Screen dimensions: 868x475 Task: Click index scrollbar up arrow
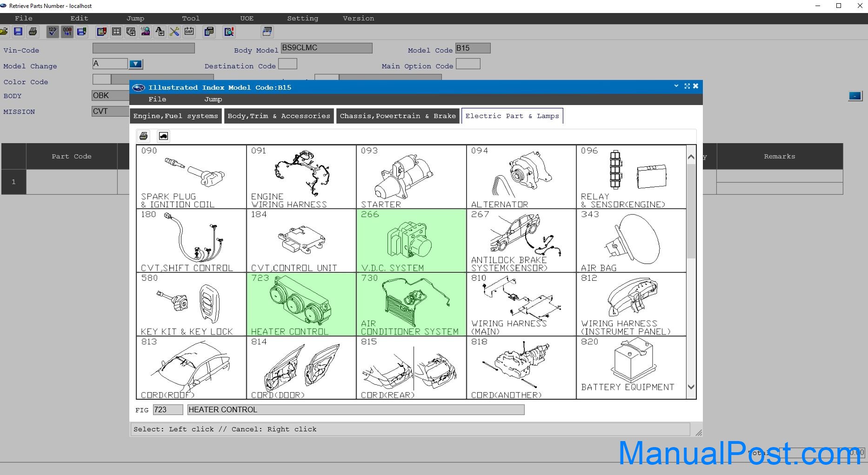[x=691, y=157]
